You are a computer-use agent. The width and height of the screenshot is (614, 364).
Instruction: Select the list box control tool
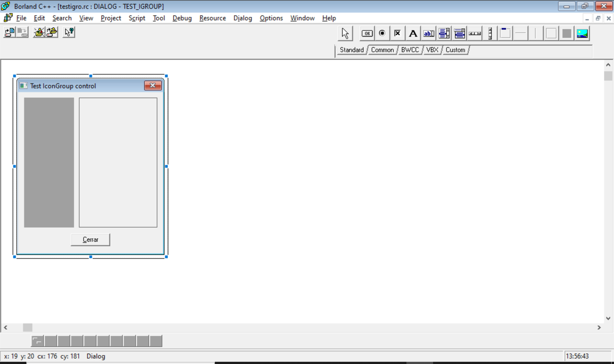coord(444,34)
